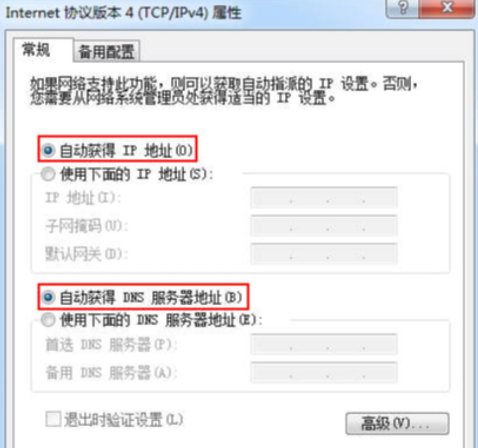Switch to the 常规 tab
Screen dimensions: 478x448
click(x=36, y=50)
